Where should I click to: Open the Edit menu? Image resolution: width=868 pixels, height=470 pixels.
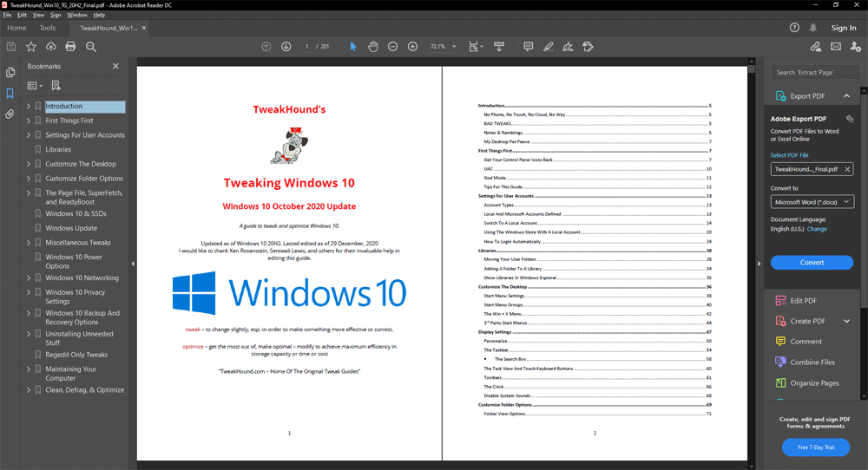coord(23,15)
